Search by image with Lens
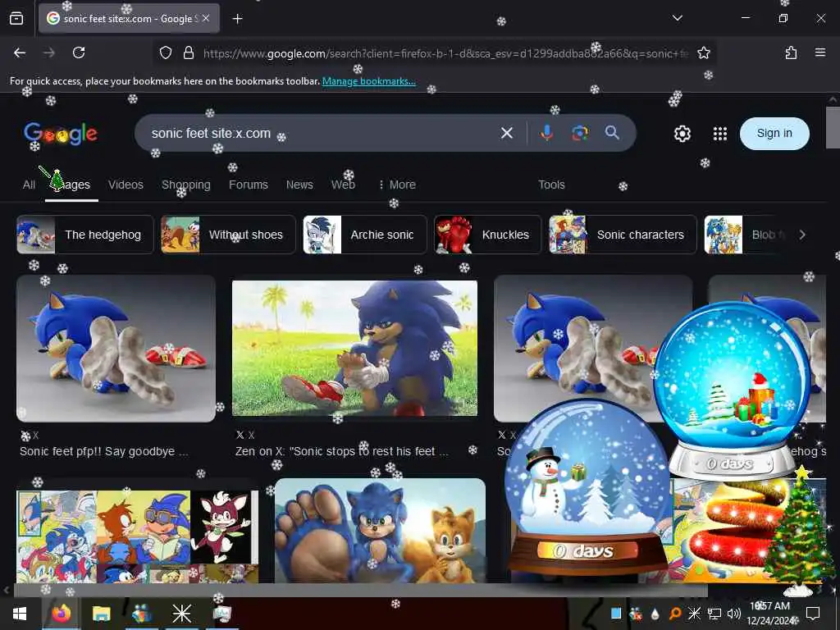 tap(580, 133)
